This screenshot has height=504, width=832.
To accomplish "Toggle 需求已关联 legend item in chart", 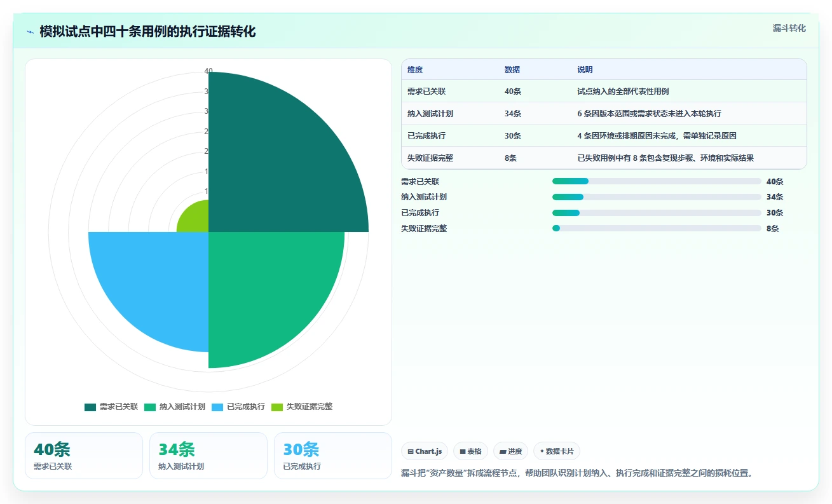I will click(111, 407).
